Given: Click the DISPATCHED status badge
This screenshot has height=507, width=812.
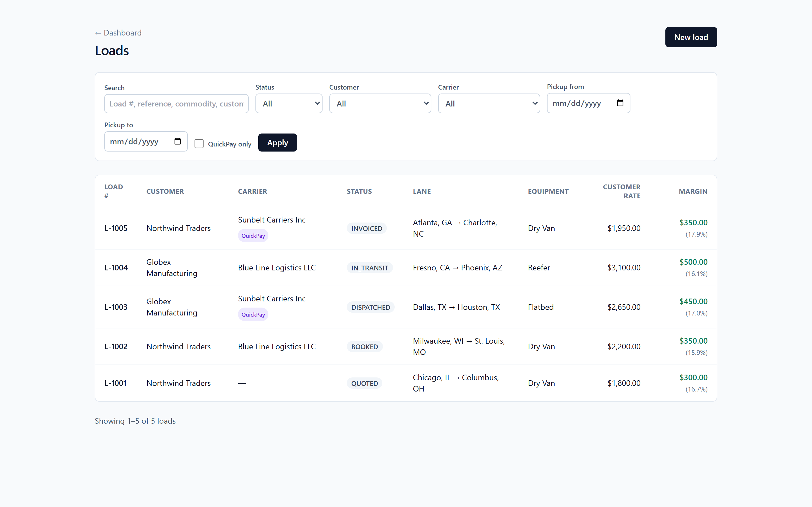Looking at the screenshot, I should [x=370, y=307].
